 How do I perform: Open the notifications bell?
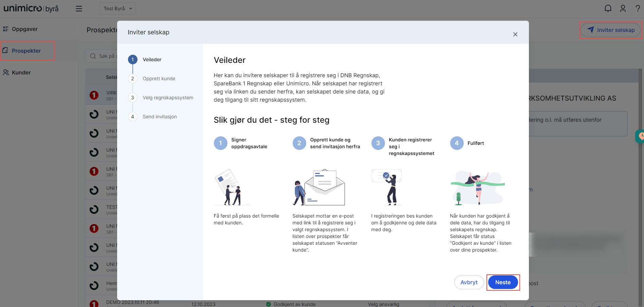[608, 8]
